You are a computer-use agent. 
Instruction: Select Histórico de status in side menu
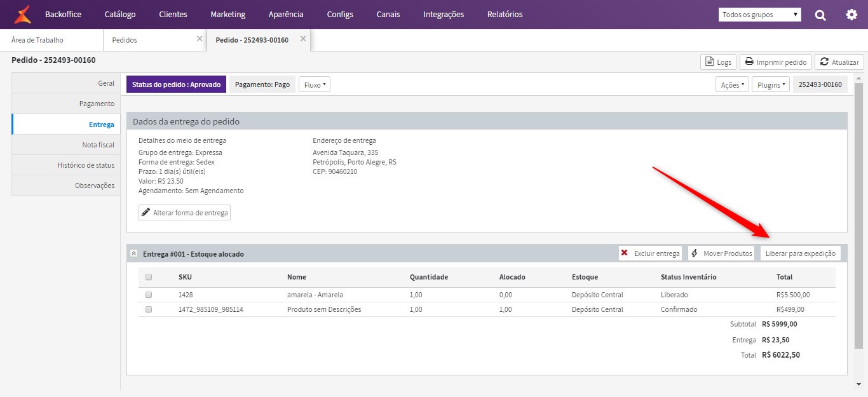65,165
